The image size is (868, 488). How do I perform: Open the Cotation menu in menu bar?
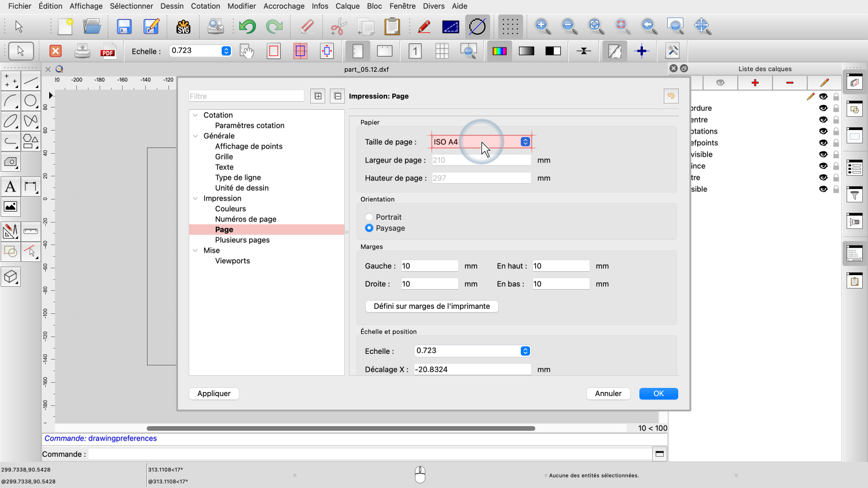[205, 6]
